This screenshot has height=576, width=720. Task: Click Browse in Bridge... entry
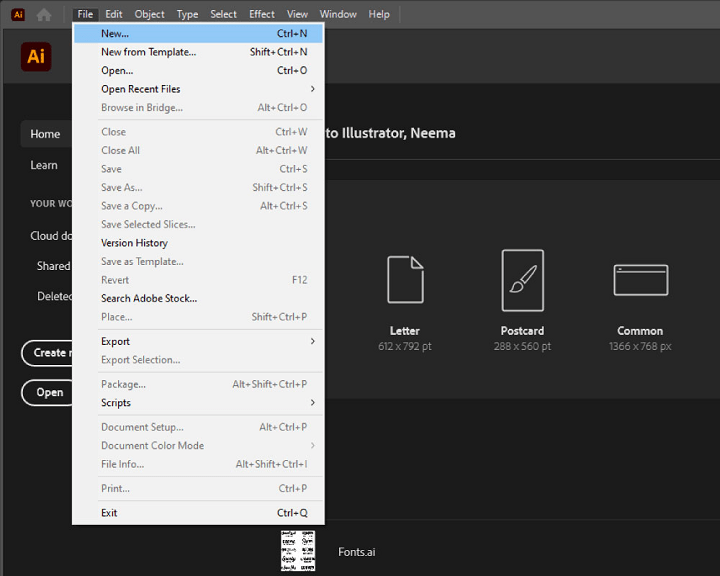point(198,107)
